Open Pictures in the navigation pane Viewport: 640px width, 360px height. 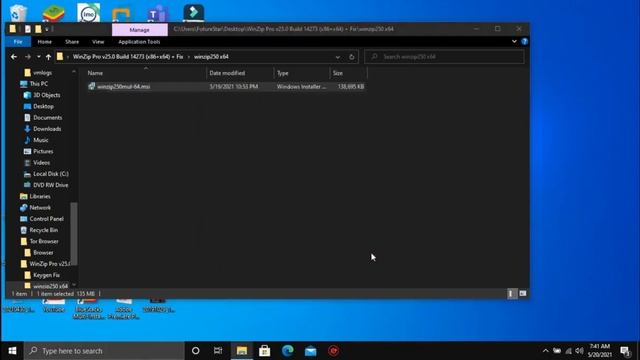(x=43, y=151)
